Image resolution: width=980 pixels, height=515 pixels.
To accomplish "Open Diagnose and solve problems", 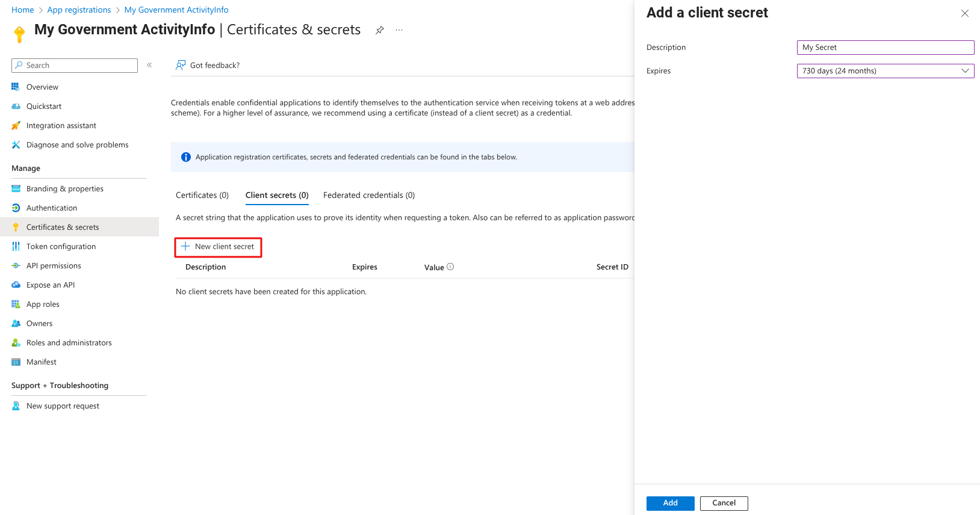I will click(77, 145).
